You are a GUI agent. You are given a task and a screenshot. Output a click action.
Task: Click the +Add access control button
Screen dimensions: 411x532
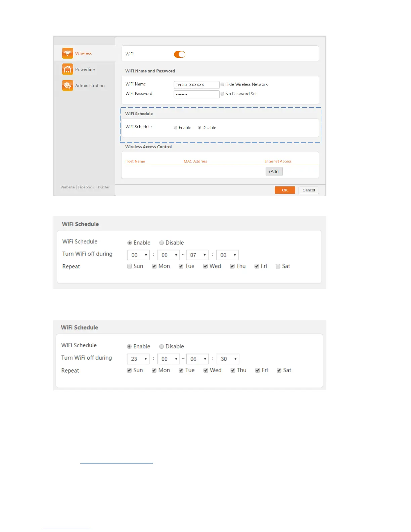click(274, 172)
